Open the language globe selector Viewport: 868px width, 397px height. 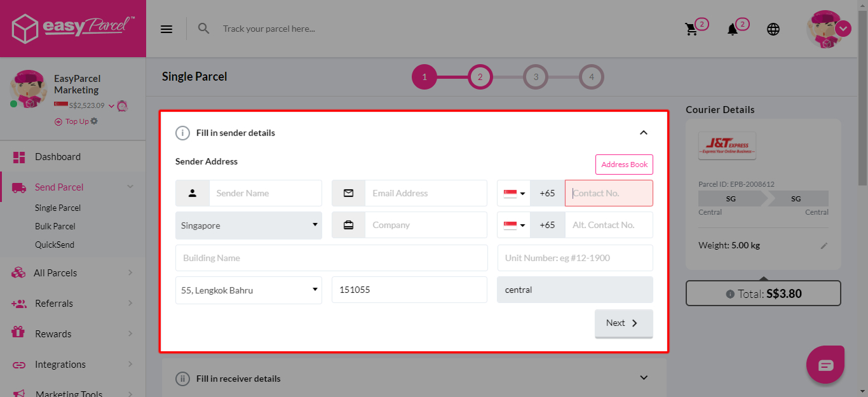pyautogui.click(x=773, y=29)
